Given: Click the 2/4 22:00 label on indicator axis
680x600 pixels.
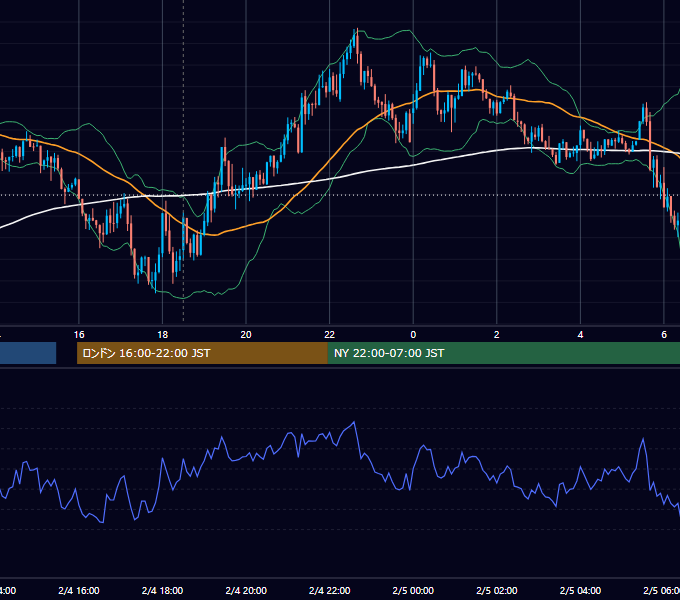Looking at the screenshot, I should (330, 590).
